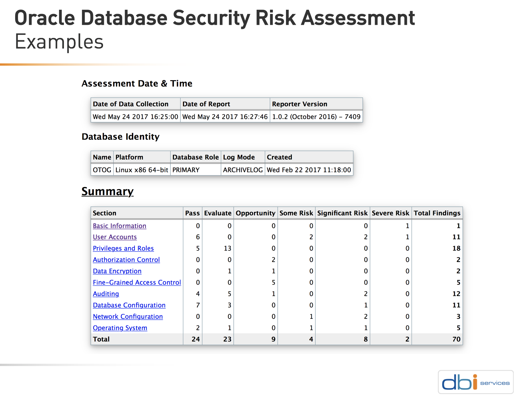Follow the Network Configuration link
The image size is (532, 398).
click(x=128, y=317)
